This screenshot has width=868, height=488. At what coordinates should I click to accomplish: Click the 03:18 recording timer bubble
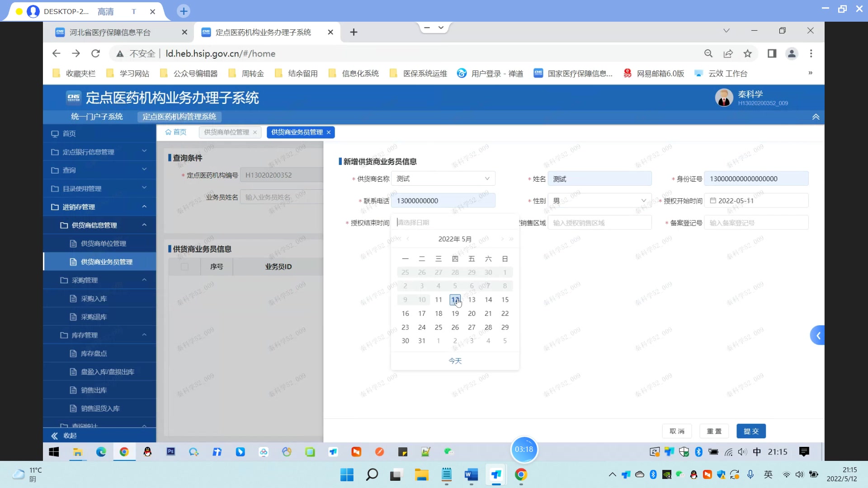click(524, 450)
